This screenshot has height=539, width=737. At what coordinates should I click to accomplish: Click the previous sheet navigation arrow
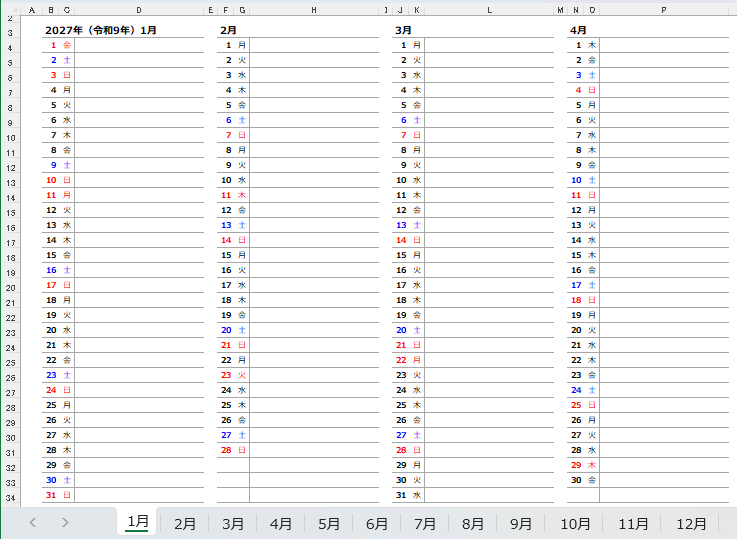pyautogui.click(x=32, y=522)
